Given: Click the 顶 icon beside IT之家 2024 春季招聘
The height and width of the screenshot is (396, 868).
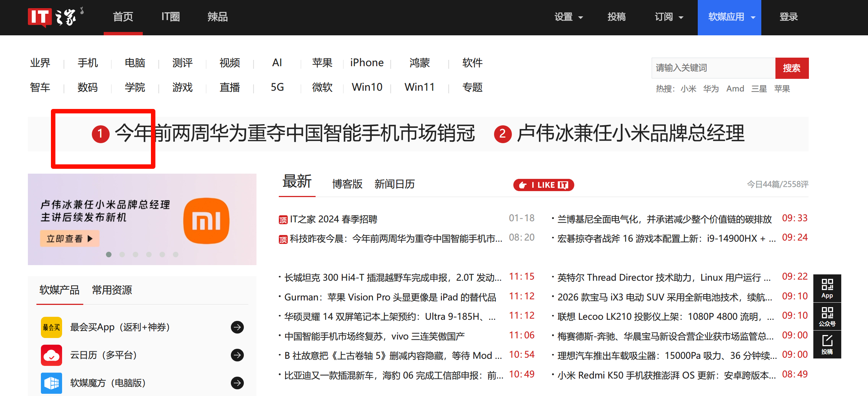Looking at the screenshot, I should pyautogui.click(x=283, y=220).
